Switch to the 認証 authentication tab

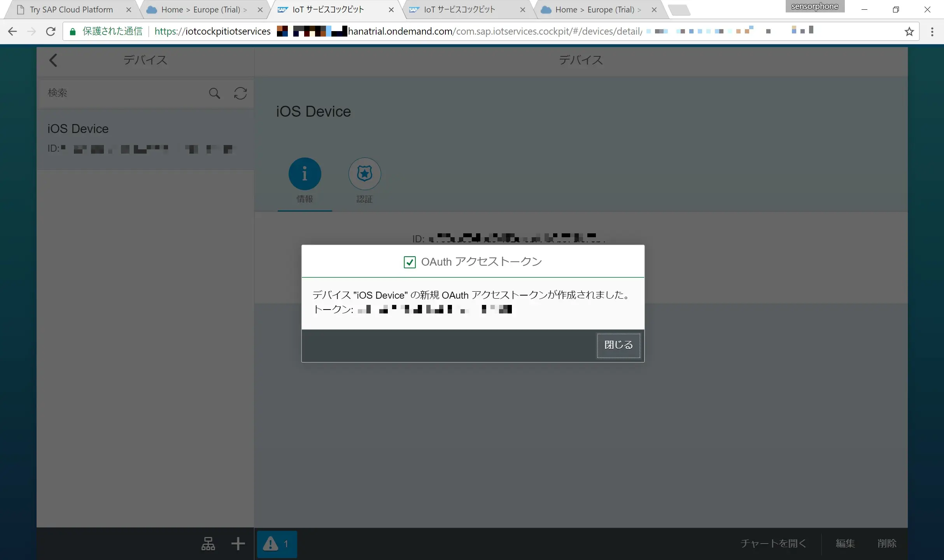(x=364, y=174)
